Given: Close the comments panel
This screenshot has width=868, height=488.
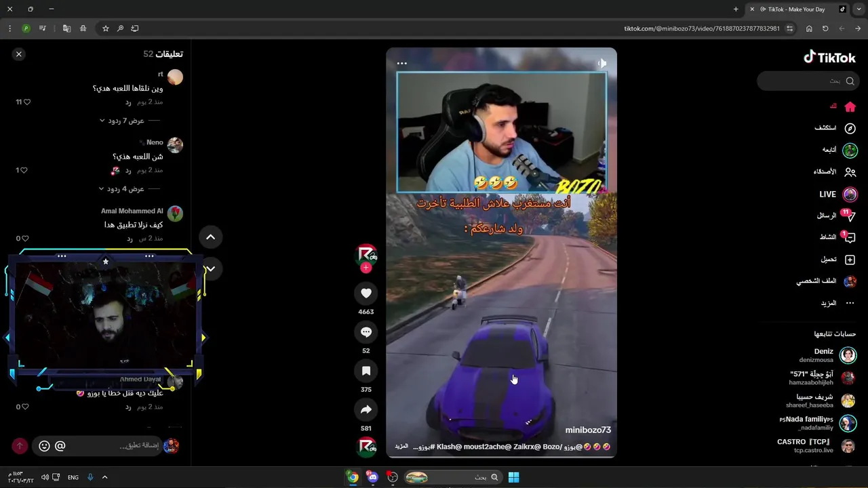Looking at the screenshot, I should [x=19, y=54].
